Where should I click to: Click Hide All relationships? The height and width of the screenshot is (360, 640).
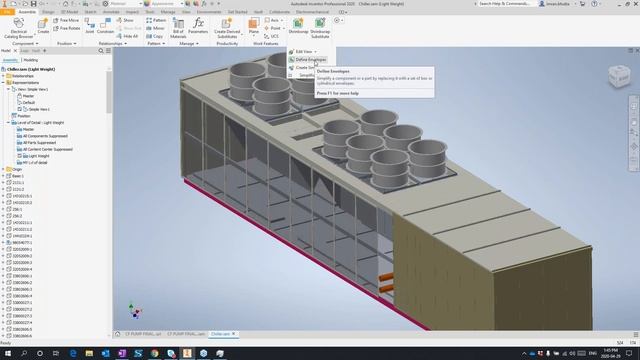(x=127, y=36)
